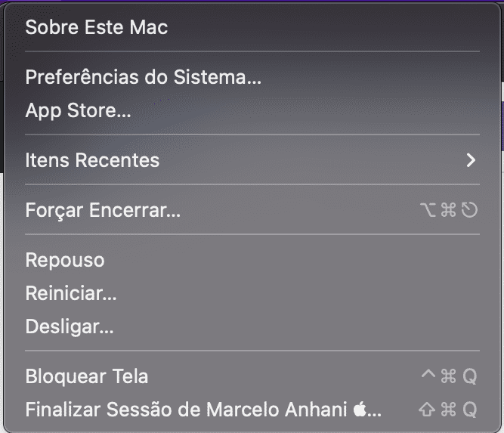The width and height of the screenshot is (504, 433).
Task: Launch the App Store menu entry
Action: (x=78, y=111)
